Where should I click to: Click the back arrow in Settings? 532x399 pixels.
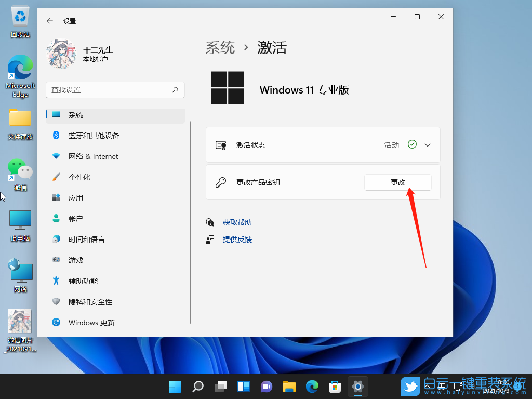(x=49, y=21)
